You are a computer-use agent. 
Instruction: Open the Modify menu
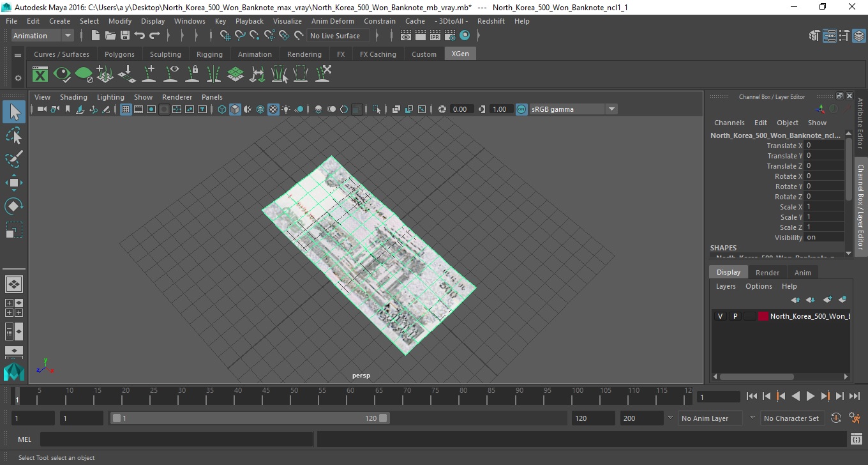pyautogui.click(x=120, y=21)
